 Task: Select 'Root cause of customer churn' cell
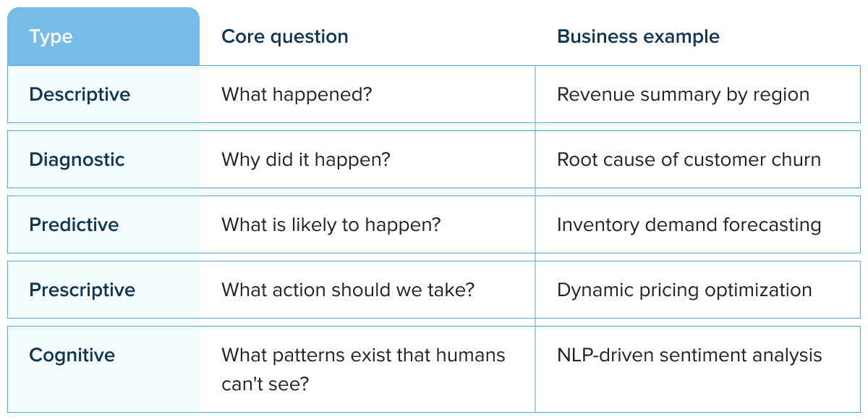[689, 160]
